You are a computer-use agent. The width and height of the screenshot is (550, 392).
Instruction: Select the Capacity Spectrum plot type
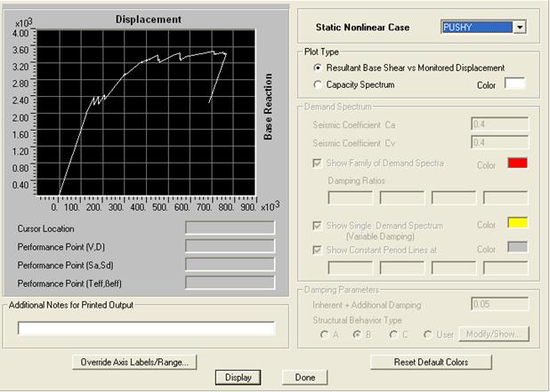pyautogui.click(x=319, y=84)
